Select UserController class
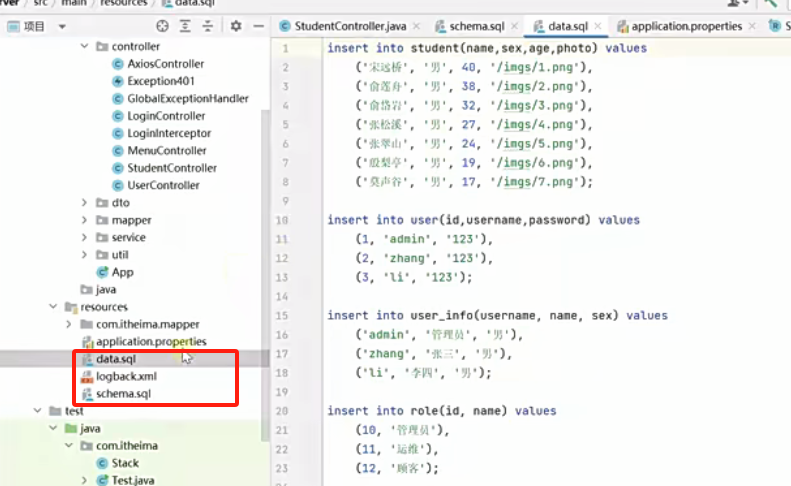Screen dimensions: 791x486 pos(163,185)
